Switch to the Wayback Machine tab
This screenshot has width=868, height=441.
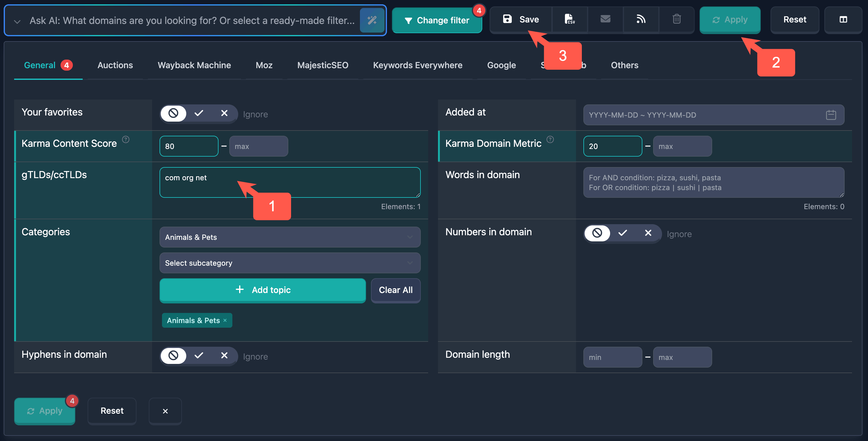pos(194,65)
